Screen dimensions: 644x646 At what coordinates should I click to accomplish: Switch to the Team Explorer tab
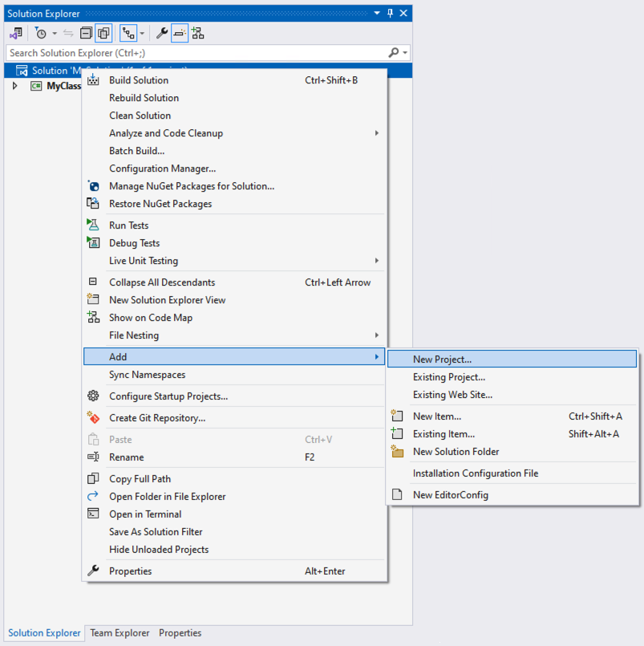(x=119, y=633)
